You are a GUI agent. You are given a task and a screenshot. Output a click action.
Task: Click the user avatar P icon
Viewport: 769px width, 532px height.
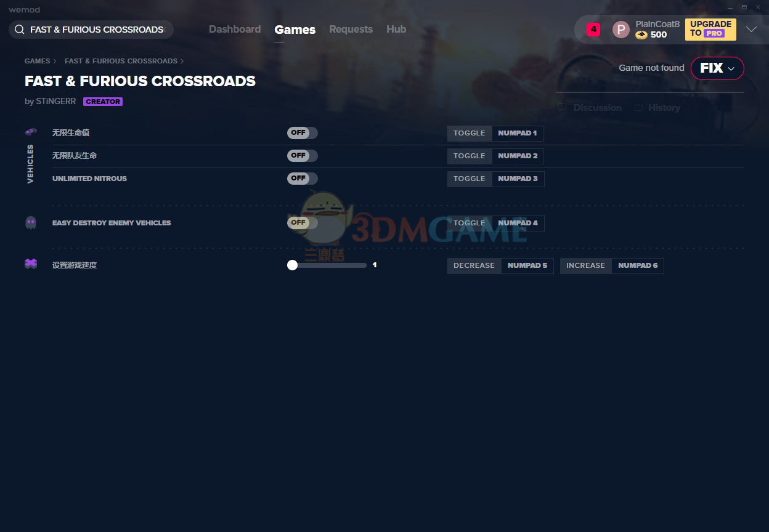tap(620, 30)
